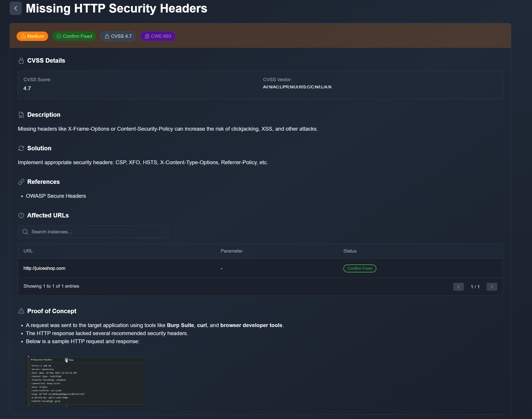The height and width of the screenshot is (419, 532).
Task: Click the http://juiceshop.com URL row
Action: 44,268
